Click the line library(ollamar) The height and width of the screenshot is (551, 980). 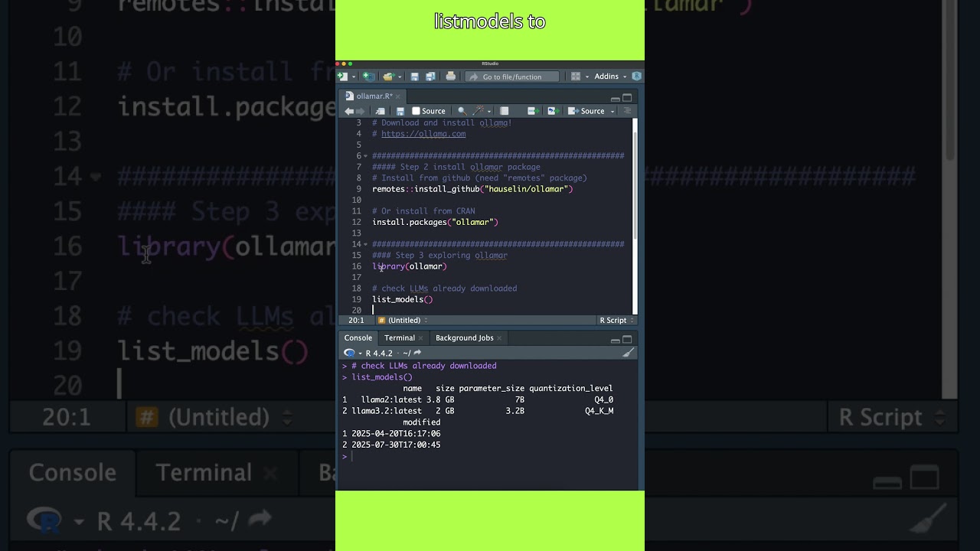[x=410, y=266]
